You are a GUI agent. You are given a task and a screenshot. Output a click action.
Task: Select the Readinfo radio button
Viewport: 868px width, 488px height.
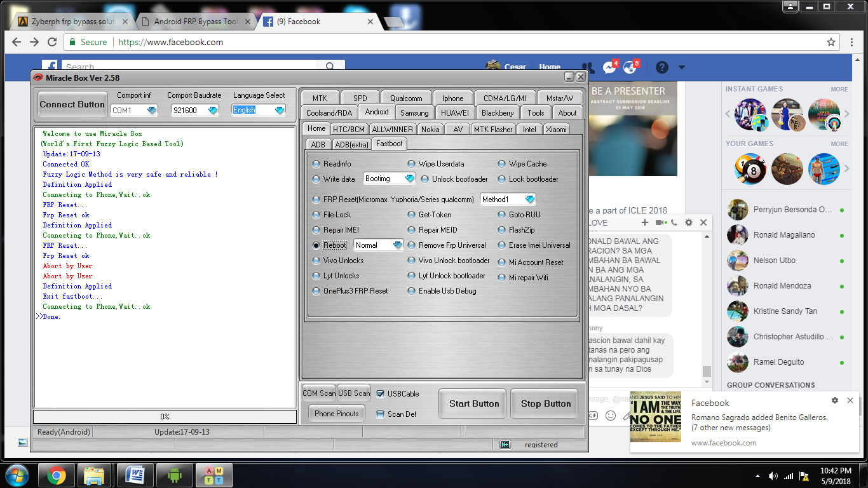coord(316,164)
